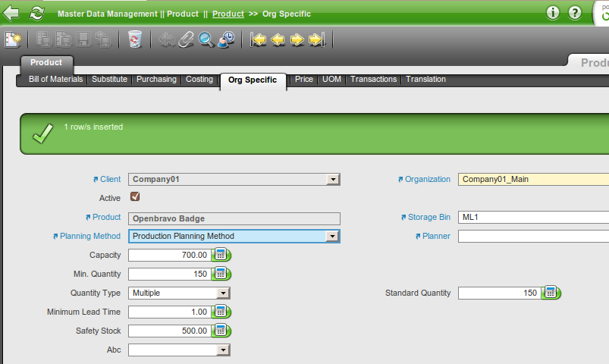The width and height of the screenshot is (609, 364).
Task: Follow the Storage Bin label link
Action: pyautogui.click(x=428, y=217)
